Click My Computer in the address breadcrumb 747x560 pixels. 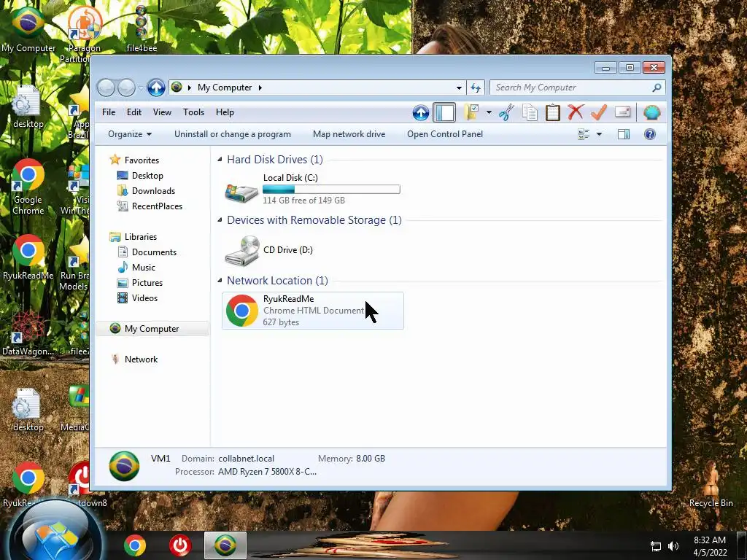click(x=225, y=87)
